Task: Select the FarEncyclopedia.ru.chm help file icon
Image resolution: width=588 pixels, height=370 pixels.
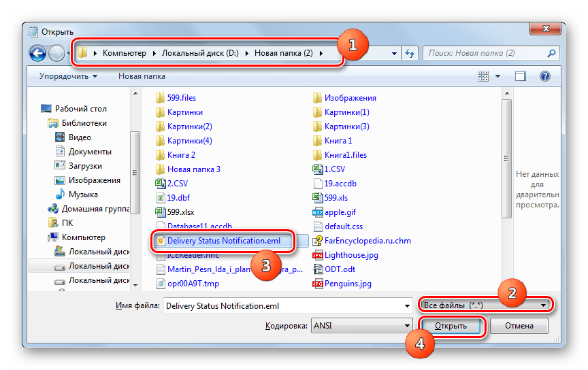Action: pyautogui.click(x=317, y=241)
